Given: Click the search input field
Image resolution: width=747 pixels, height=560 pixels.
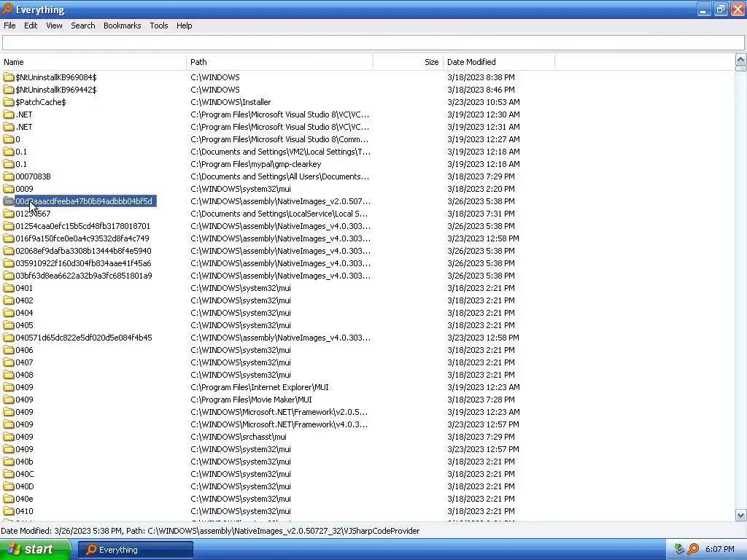Looking at the screenshot, I should (373, 43).
